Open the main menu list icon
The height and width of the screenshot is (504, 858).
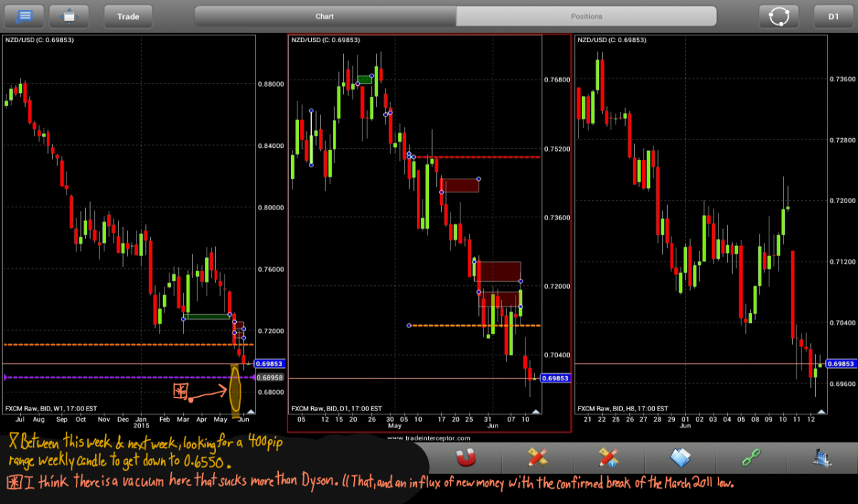click(23, 16)
